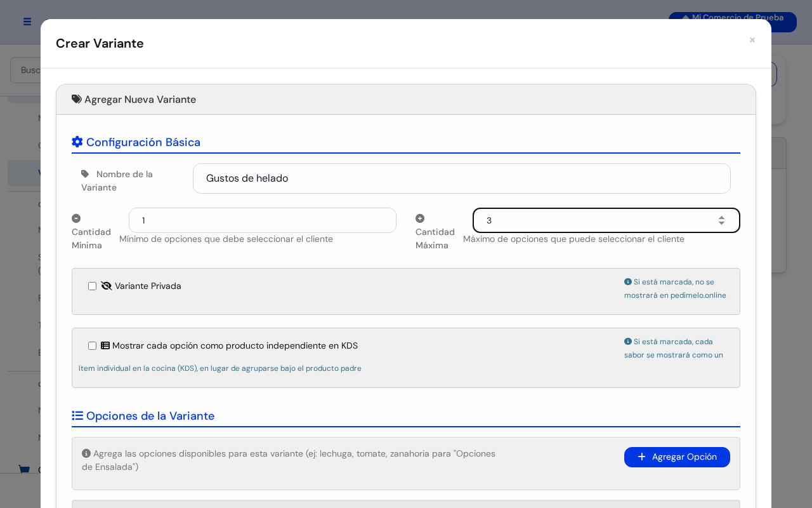The image size is (812, 508).
Task: Click the Agregar Nueva Variante header text
Action: (140, 100)
